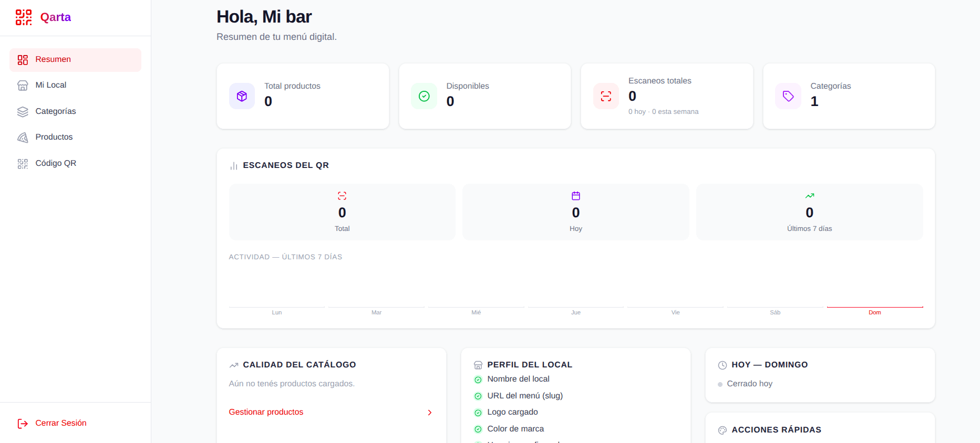Image resolution: width=980 pixels, height=443 pixels.
Task: Click the 'Sáb' day label in the chart
Action: click(775, 313)
